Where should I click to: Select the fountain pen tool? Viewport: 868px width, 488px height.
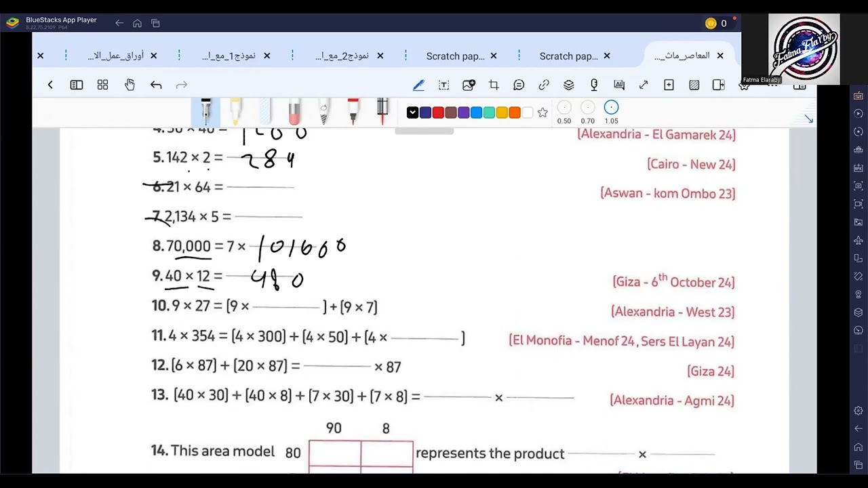(x=206, y=112)
